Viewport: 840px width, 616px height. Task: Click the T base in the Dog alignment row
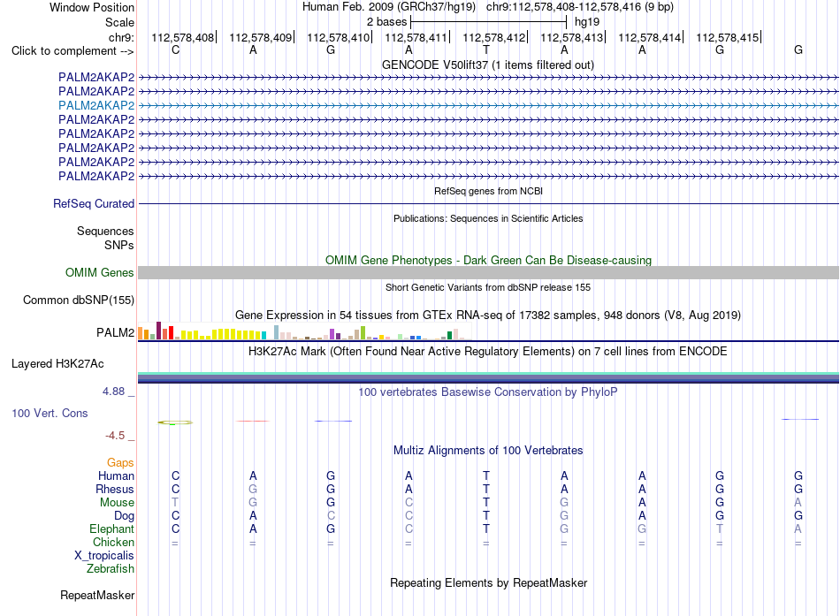click(486, 516)
